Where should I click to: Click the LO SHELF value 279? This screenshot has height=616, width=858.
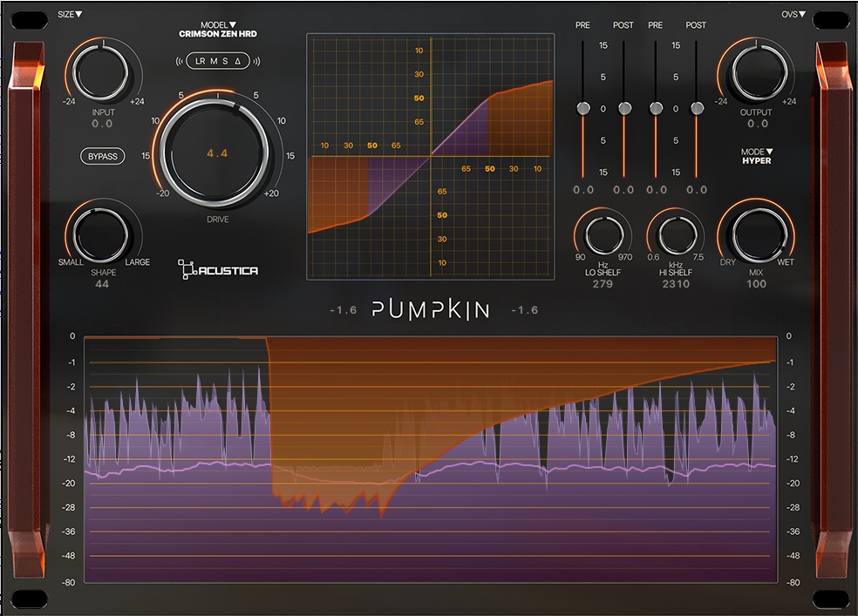point(603,284)
